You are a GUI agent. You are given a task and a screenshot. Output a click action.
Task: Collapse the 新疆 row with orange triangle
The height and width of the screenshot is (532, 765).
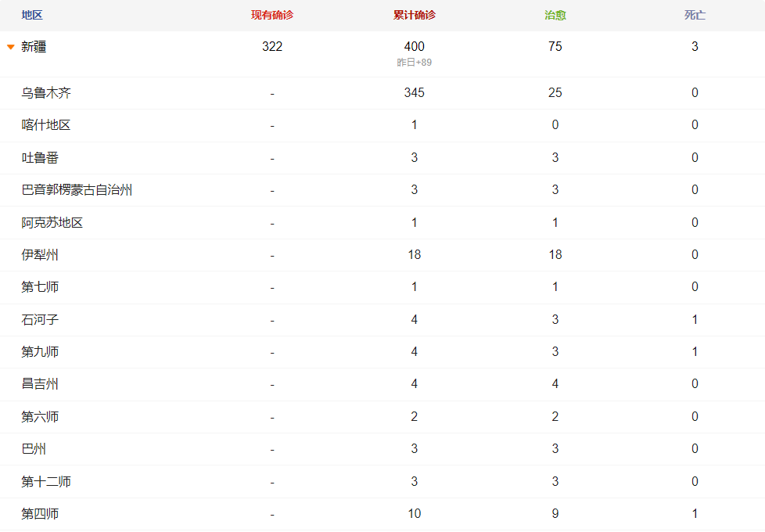pos(11,47)
